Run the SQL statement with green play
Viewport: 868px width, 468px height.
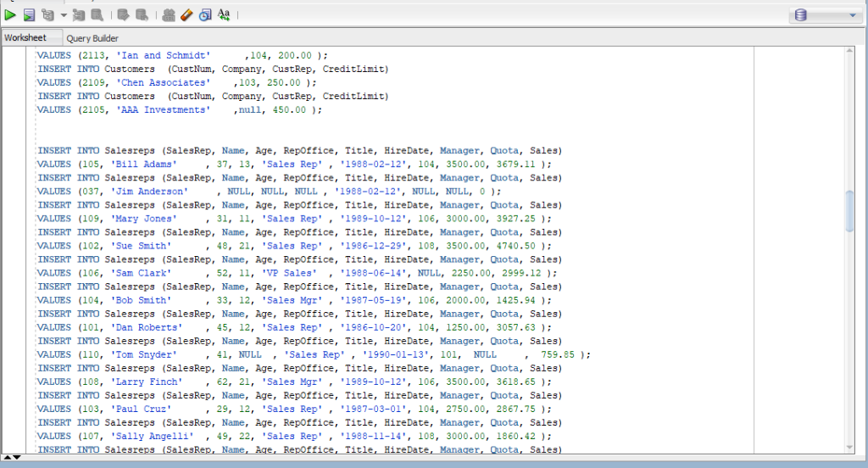(x=10, y=15)
